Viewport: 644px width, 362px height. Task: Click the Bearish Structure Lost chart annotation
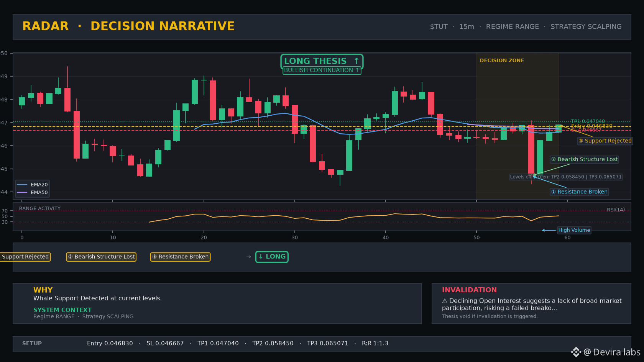click(584, 159)
